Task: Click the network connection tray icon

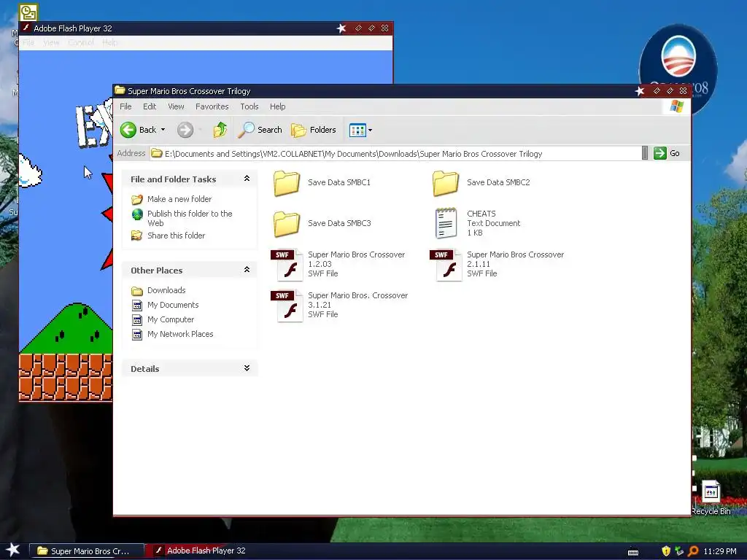Action: pos(679,551)
